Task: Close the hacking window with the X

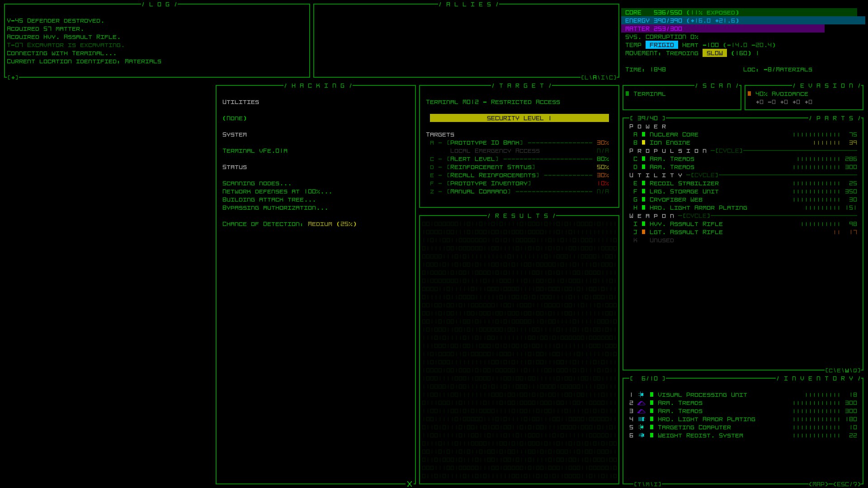Action: (410, 484)
